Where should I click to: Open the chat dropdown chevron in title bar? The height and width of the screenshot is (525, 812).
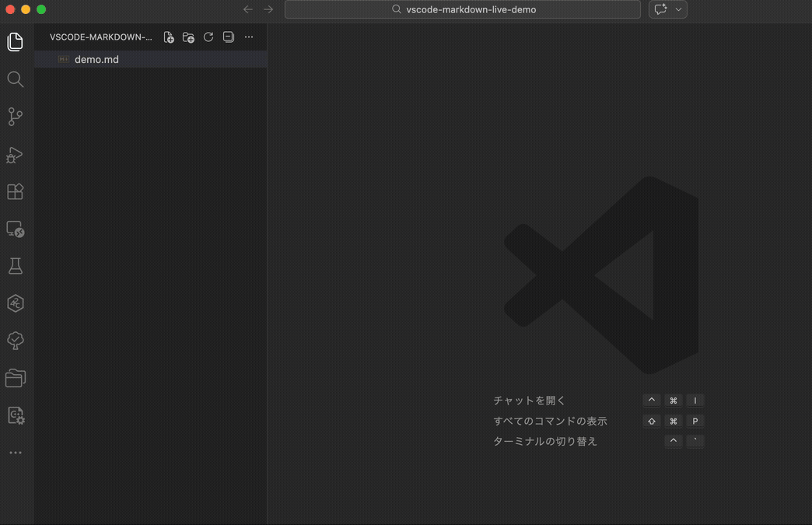click(678, 9)
